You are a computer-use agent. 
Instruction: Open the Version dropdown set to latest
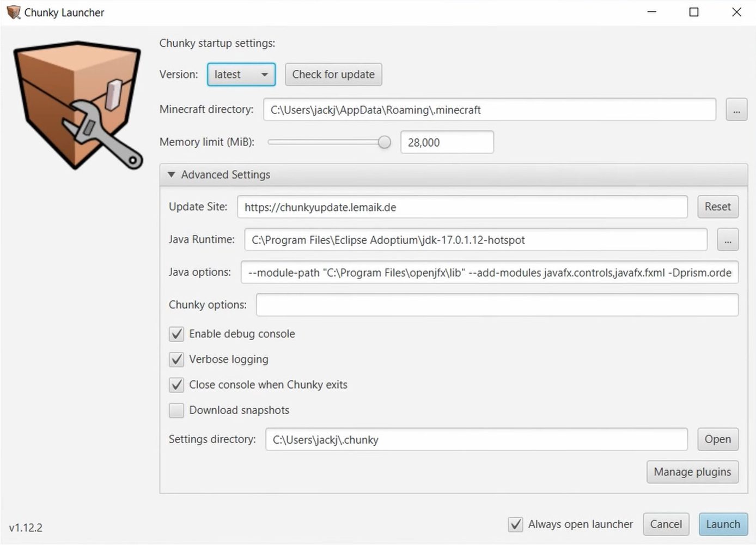(x=241, y=75)
